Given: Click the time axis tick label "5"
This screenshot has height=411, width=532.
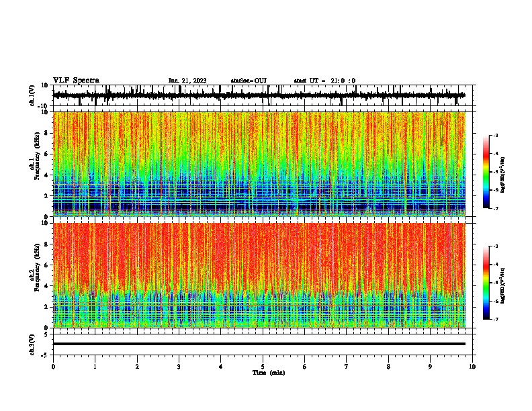Looking at the screenshot, I should (263, 367).
